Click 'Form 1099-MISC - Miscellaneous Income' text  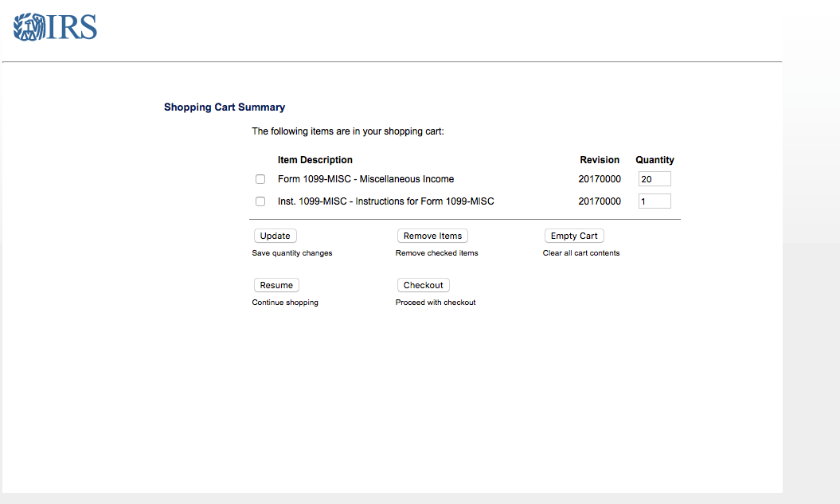pos(366,179)
